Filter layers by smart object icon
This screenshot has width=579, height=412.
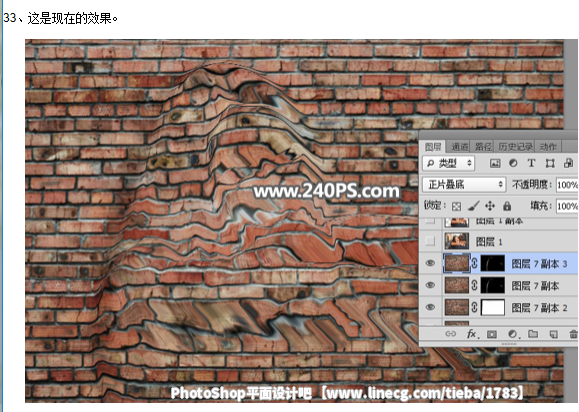pos(569,163)
